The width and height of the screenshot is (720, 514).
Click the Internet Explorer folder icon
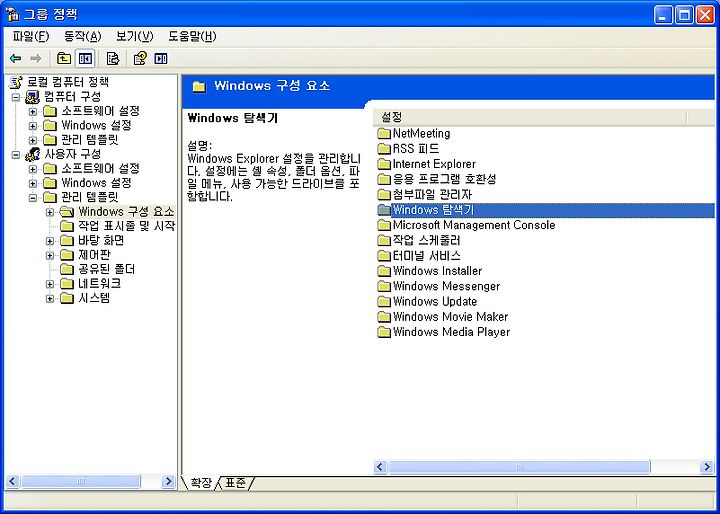384,164
